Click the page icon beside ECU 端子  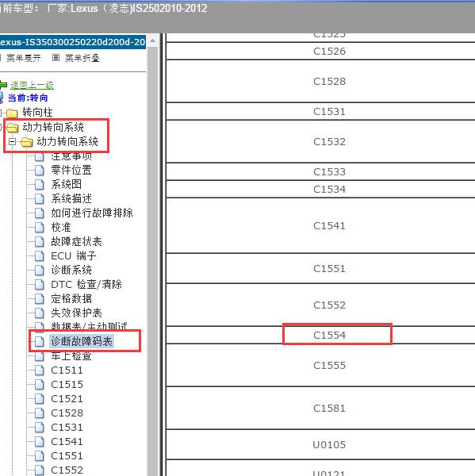[39, 256]
